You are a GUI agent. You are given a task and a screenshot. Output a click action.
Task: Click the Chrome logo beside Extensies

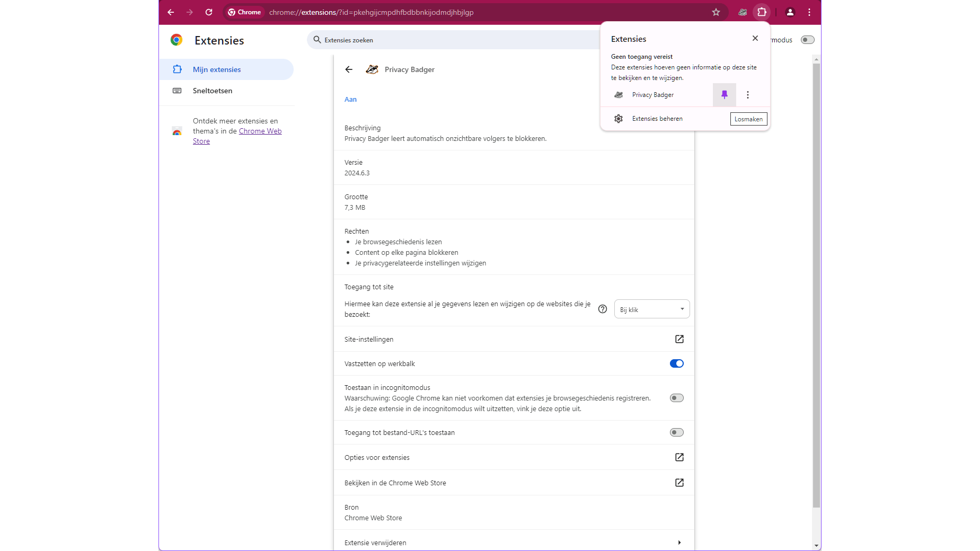coord(176,40)
